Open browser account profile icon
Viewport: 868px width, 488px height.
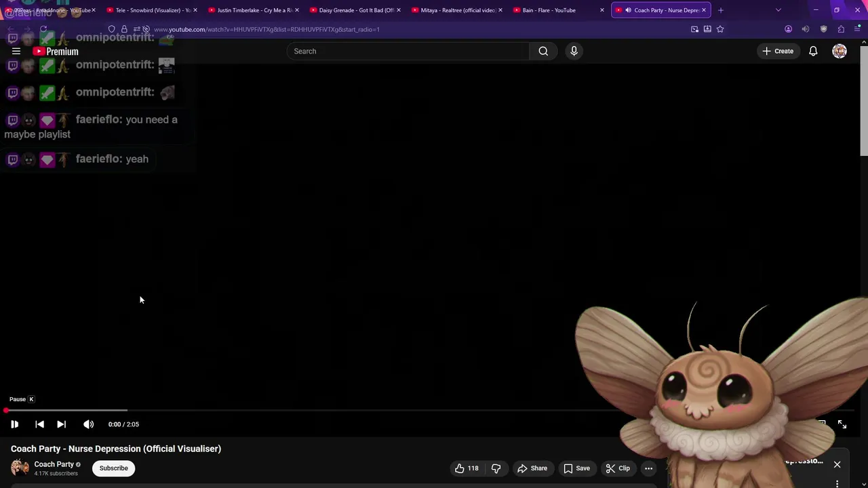tap(788, 29)
